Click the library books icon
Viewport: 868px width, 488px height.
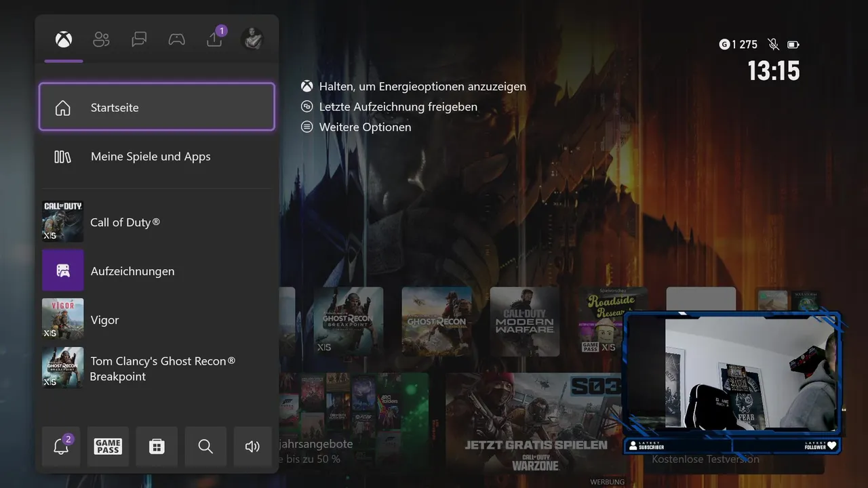(62, 157)
